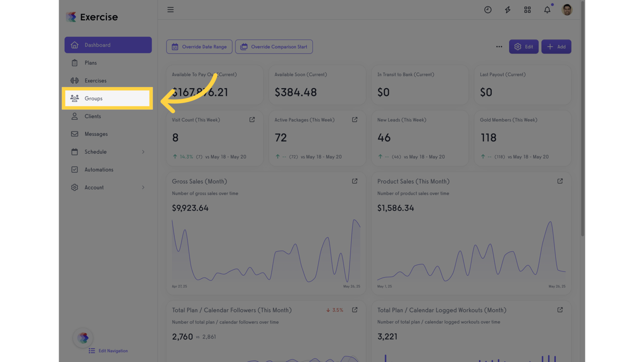This screenshot has width=644, height=362.
Task: Click Edit Navigation link
Action: click(108, 351)
